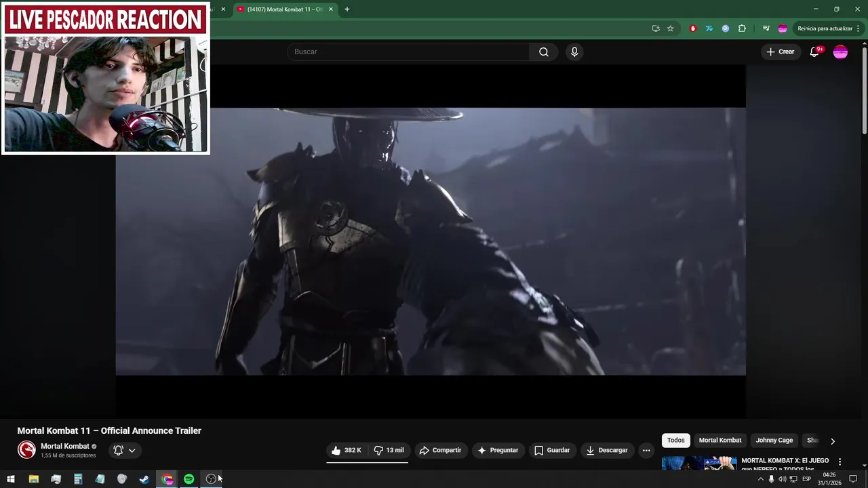This screenshot has height=488, width=868.
Task: Click the Preguntar button
Action: pyautogui.click(x=498, y=450)
